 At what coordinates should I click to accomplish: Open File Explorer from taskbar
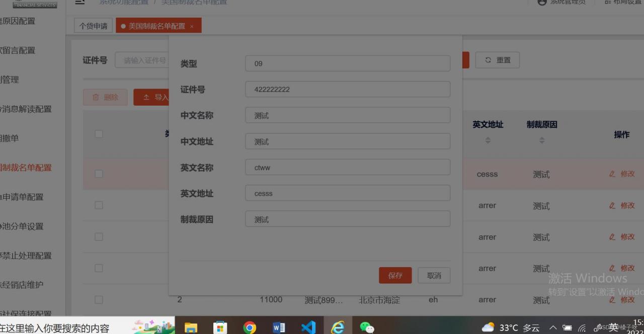pyautogui.click(x=191, y=327)
